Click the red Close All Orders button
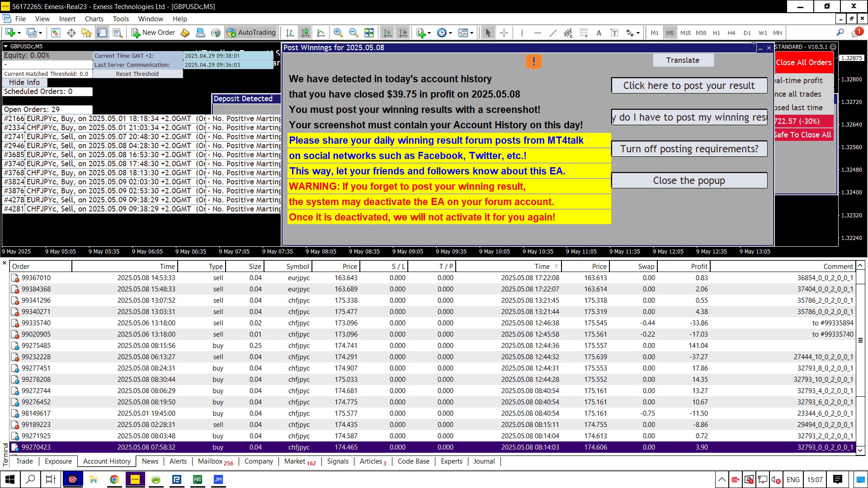868x488 pixels. point(804,62)
